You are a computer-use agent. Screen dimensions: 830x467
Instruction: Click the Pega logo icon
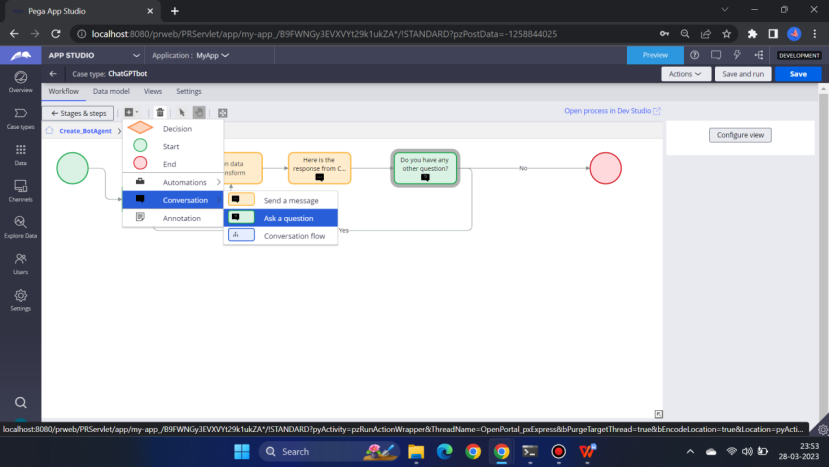point(21,55)
